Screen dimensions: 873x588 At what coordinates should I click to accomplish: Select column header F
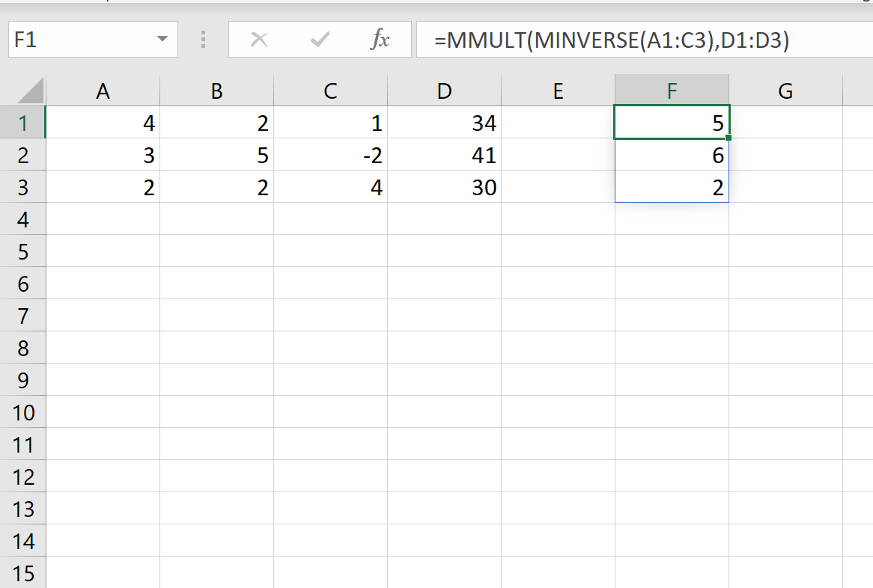672,91
